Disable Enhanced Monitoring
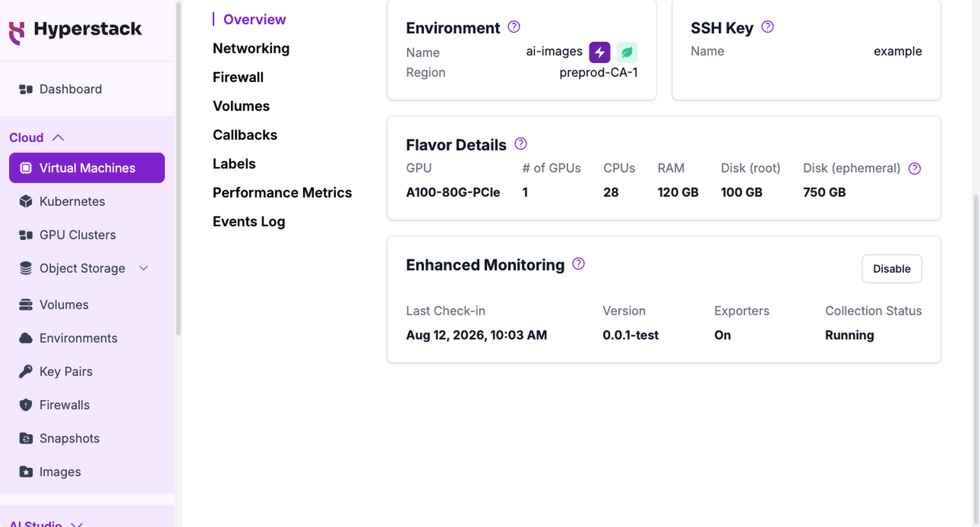 (x=891, y=269)
